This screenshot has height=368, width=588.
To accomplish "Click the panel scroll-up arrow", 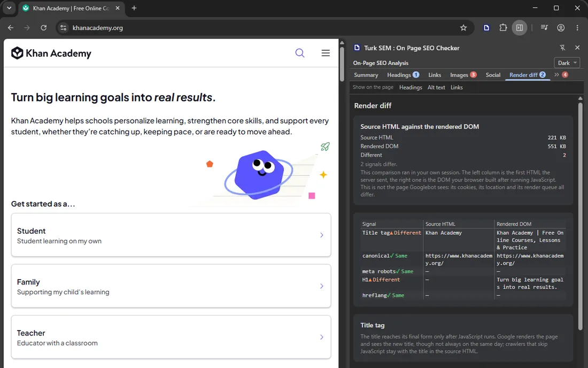I will (x=580, y=98).
